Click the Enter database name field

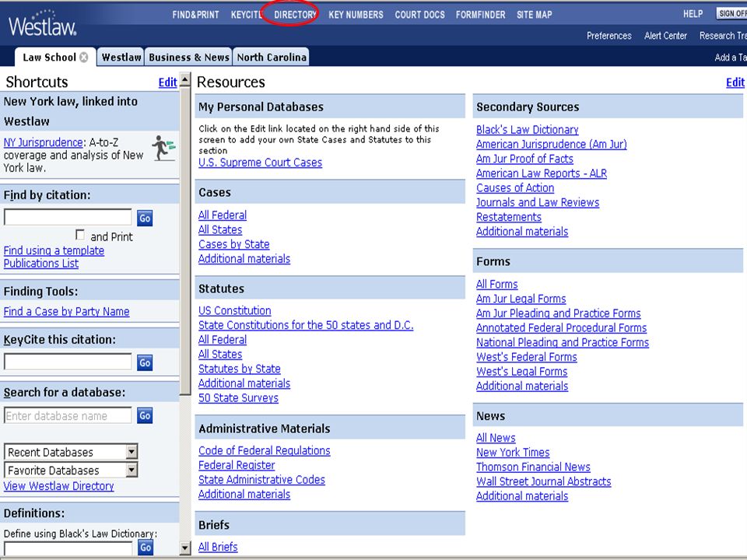pos(68,415)
